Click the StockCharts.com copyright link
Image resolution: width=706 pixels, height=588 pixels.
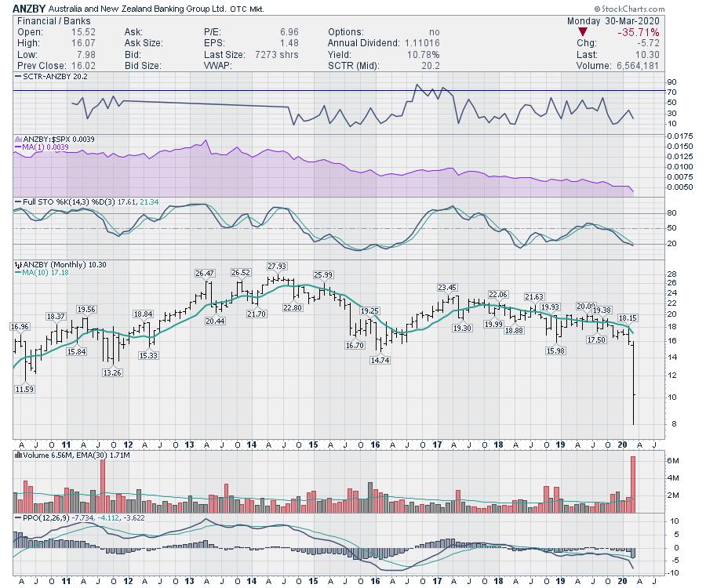click(x=629, y=9)
